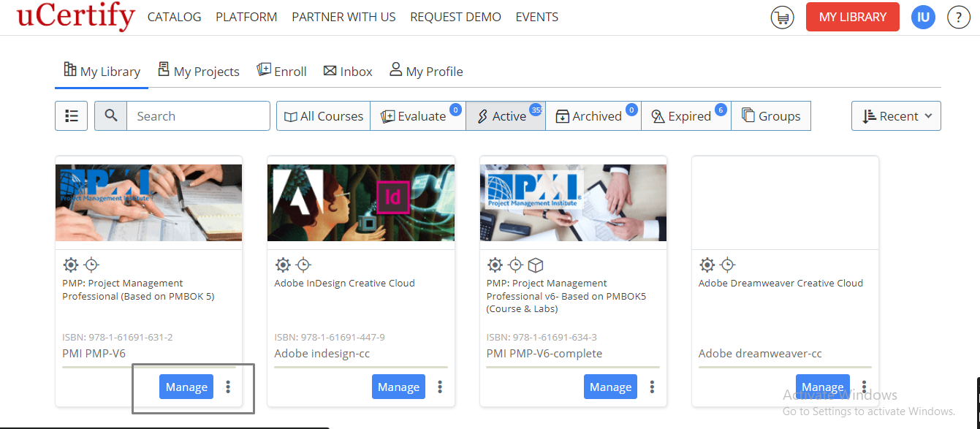Click the 'PMP: Project Management Professional v6' Course & Labs title
Viewport: 980px width, 429px height.
pos(566,296)
